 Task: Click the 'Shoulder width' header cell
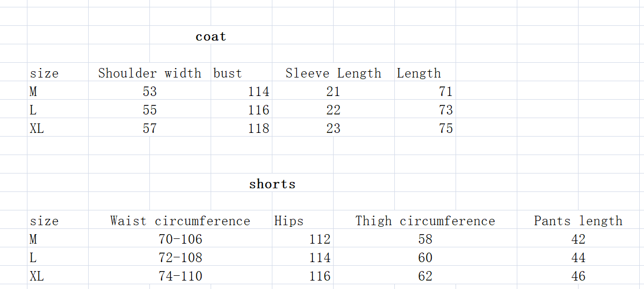149,73
